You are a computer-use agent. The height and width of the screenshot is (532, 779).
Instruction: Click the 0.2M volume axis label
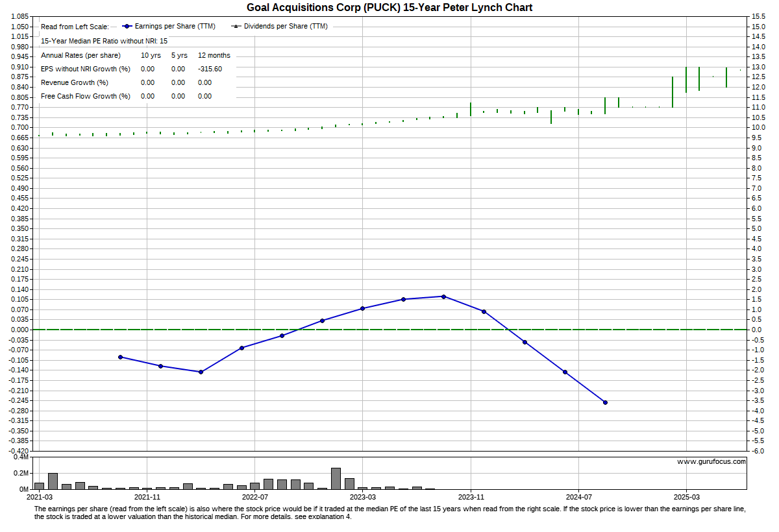[21, 473]
